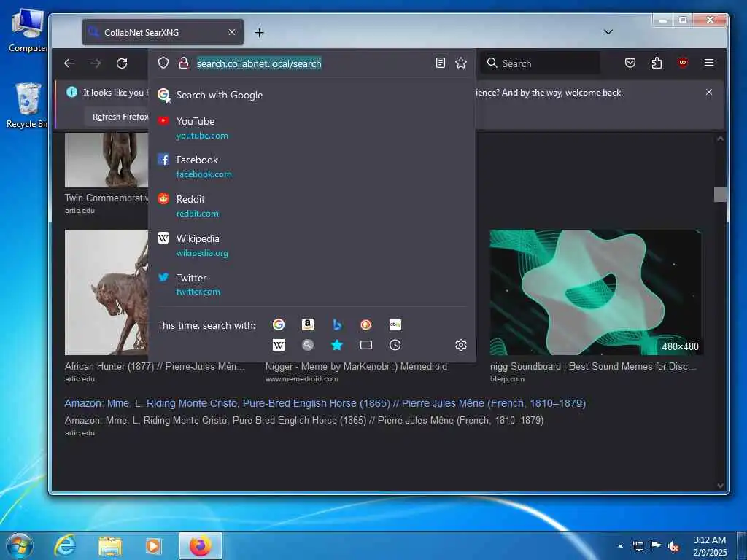Launch Internet Explorer from taskbar
Image resolution: width=747 pixels, height=560 pixels.
[x=65, y=545]
